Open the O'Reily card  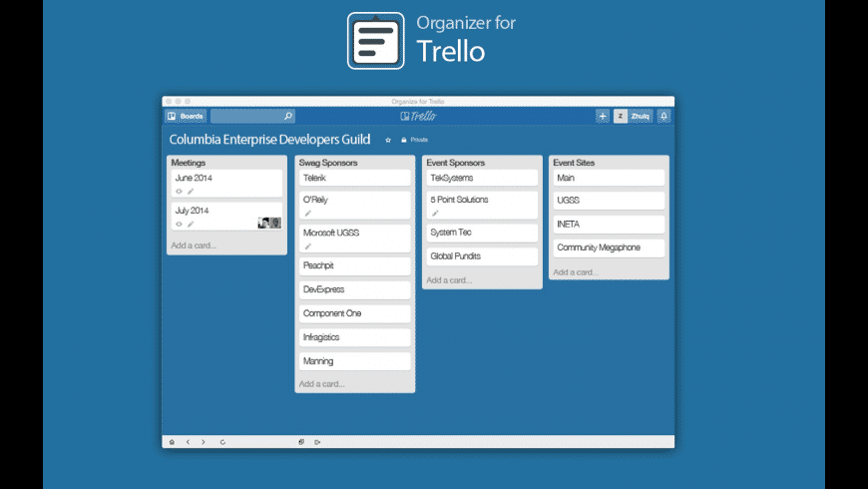355,206
